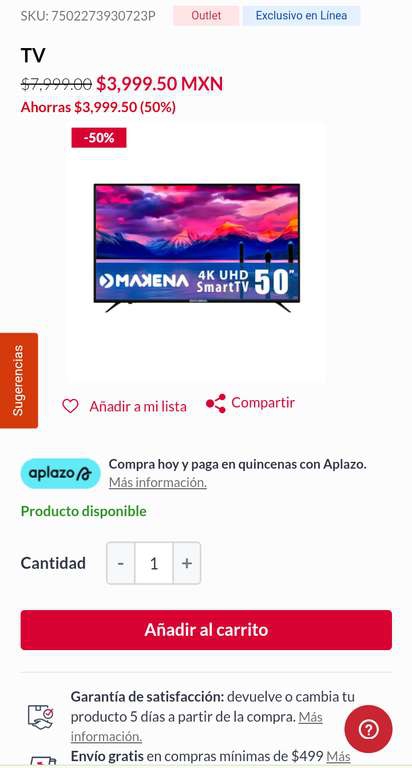412x768 pixels.
Task: Tap the heart wishlist icon
Action: [70, 406]
